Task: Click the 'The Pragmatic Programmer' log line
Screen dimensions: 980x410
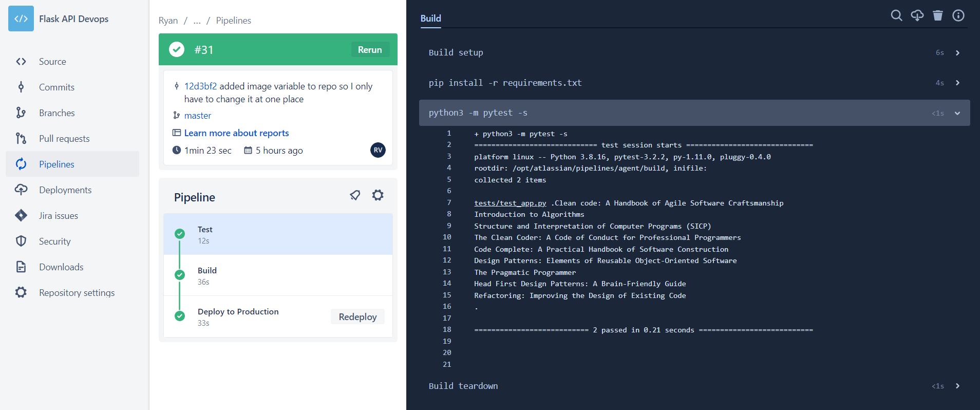Action: (525, 272)
